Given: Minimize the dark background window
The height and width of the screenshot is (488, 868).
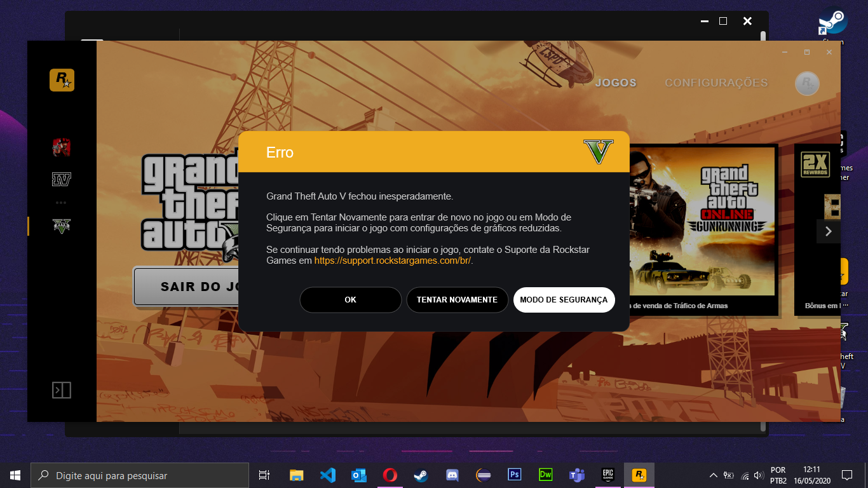Looking at the screenshot, I should click(x=704, y=21).
